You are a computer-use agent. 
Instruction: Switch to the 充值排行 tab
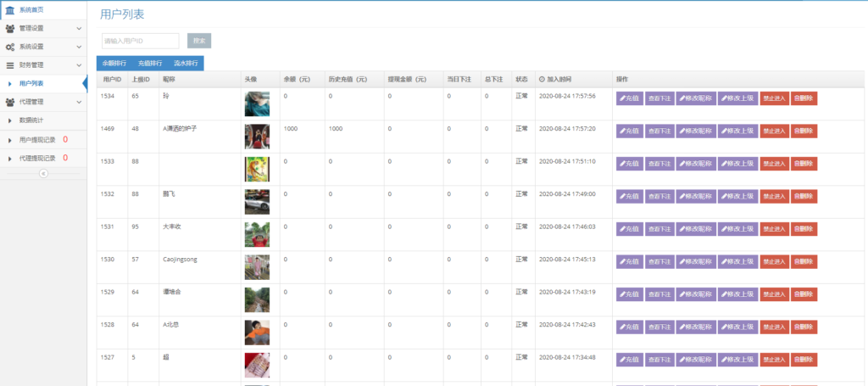(150, 63)
